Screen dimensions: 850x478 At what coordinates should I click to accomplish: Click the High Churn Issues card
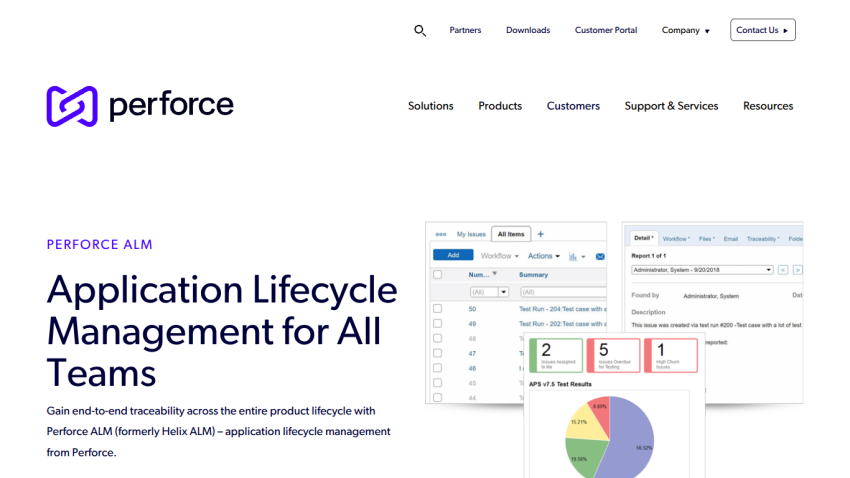(x=671, y=356)
